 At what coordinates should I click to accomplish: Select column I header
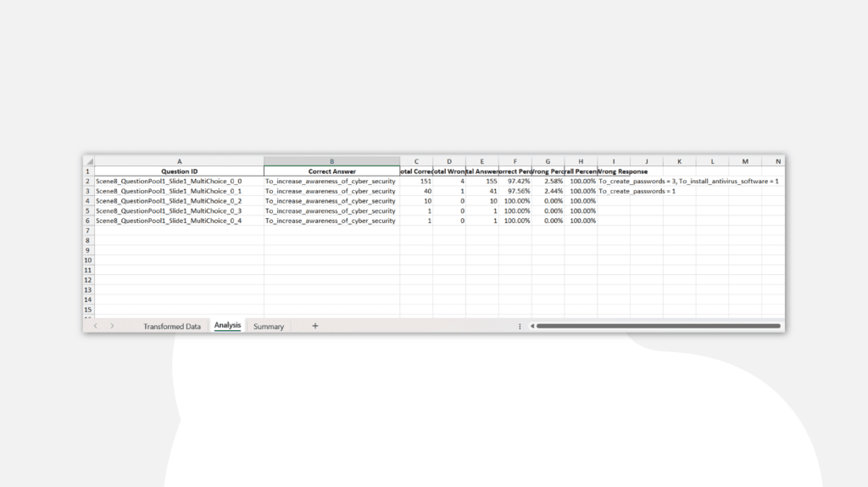(x=614, y=161)
